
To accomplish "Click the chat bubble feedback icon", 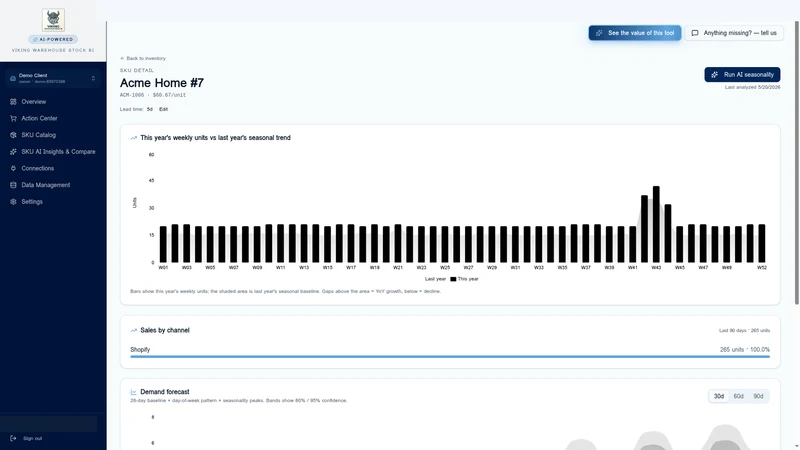I will click(695, 33).
